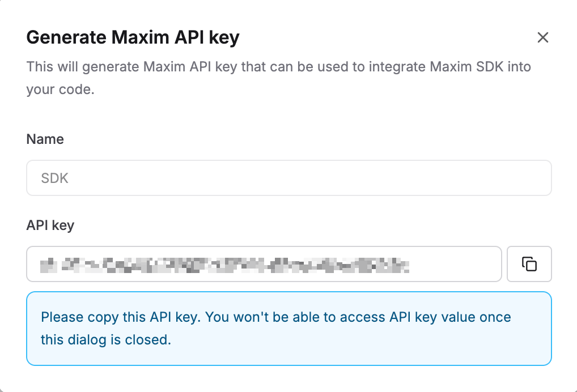This screenshot has width=577, height=392.
Task: Click the API key input field
Action: 264,264
